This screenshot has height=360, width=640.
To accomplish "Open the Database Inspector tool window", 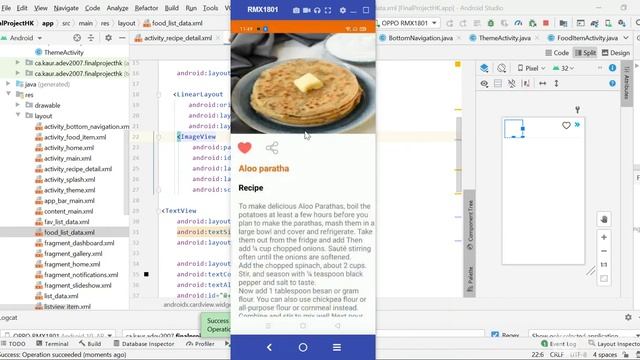I will [x=144, y=344].
